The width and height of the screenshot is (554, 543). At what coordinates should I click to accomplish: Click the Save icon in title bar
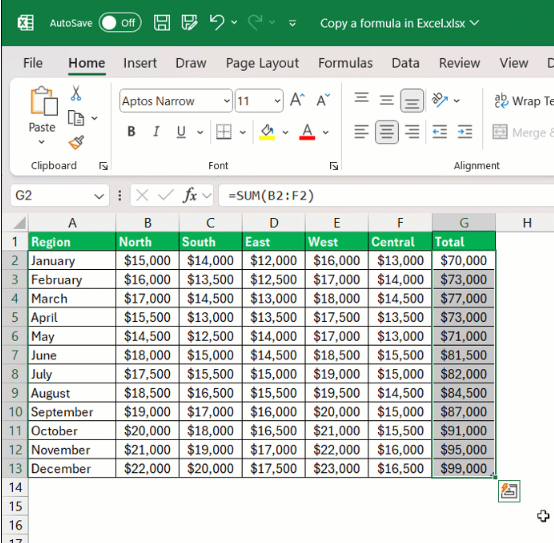tap(162, 23)
